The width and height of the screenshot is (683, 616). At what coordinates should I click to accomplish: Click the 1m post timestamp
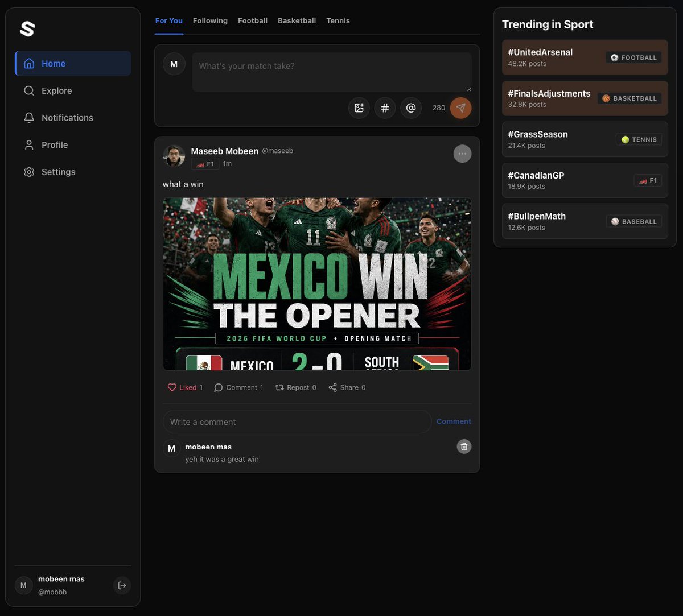(227, 164)
